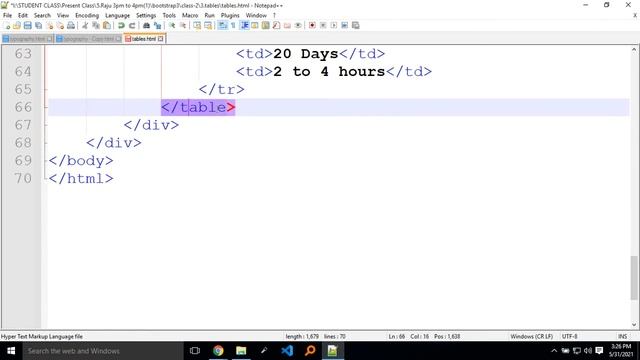Cut selection using the scissors icon
Image resolution: width=640 pixels, height=360 pixels.
point(85,25)
